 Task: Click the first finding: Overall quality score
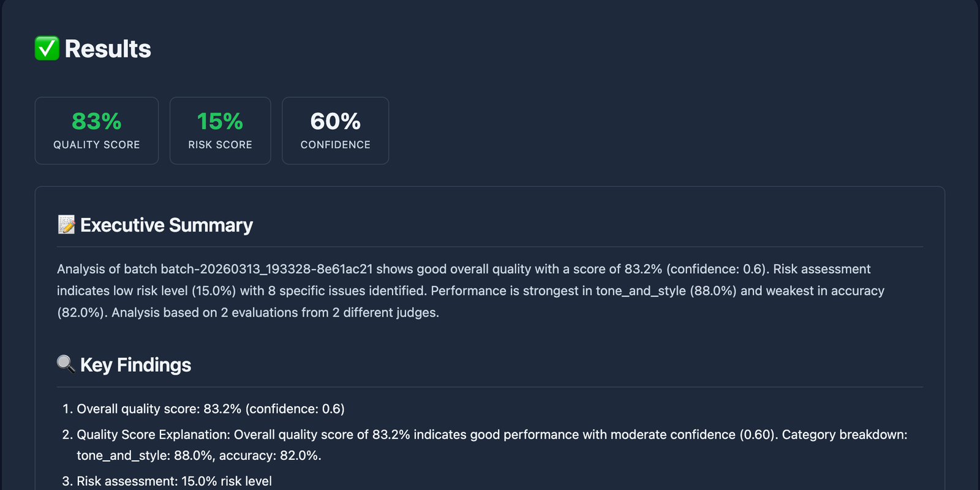[210, 409]
